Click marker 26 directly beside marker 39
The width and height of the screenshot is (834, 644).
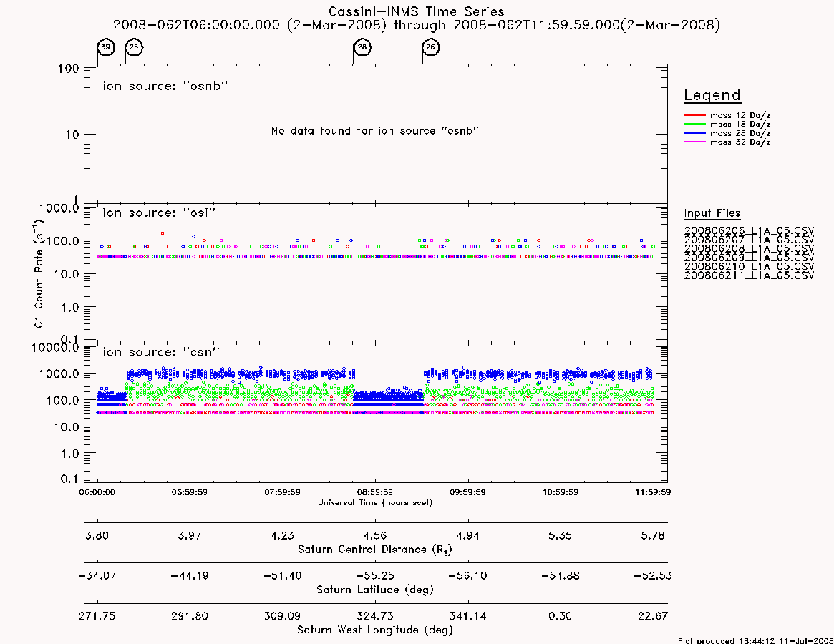[x=134, y=47]
